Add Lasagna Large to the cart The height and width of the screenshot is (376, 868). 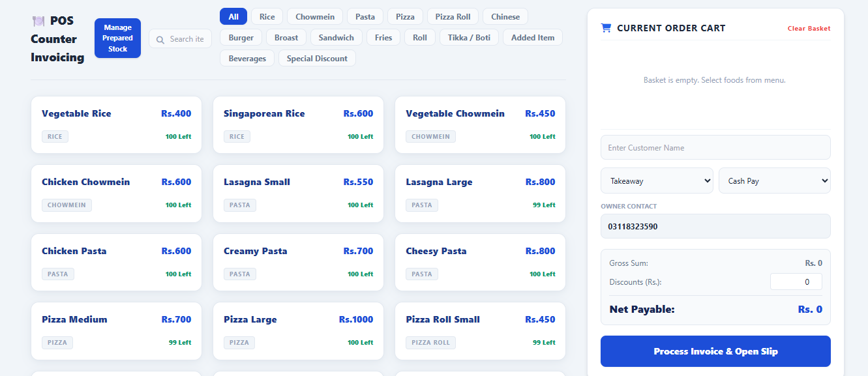pos(480,193)
